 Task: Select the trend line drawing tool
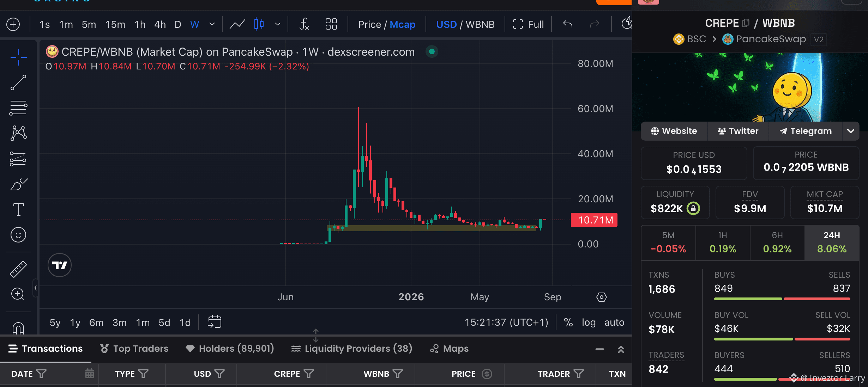tap(18, 82)
